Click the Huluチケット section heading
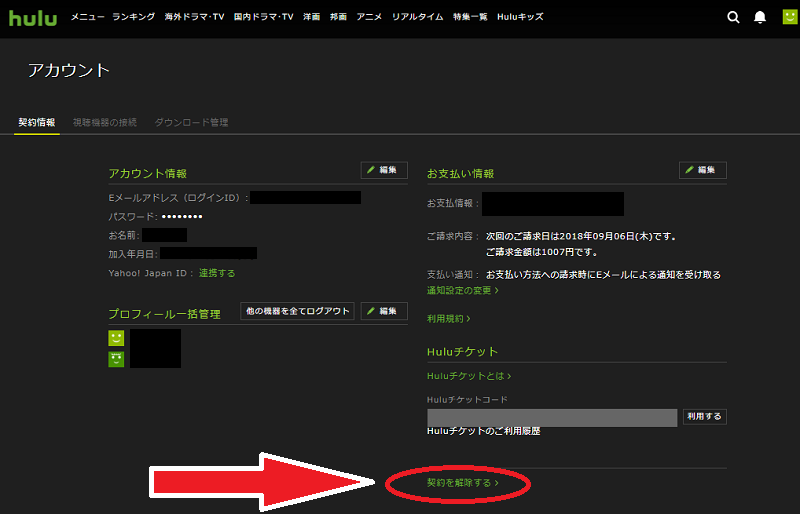The height and width of the screenshot is (514, 800). coord(462,352)
